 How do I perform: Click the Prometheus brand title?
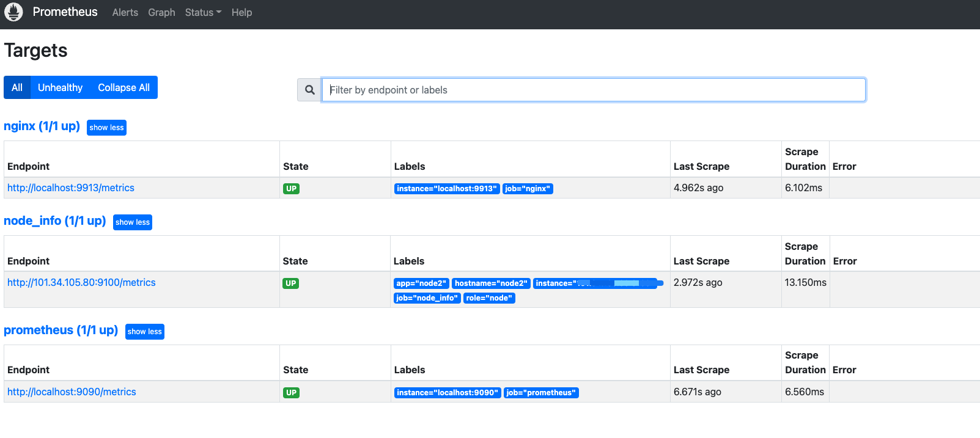[65, 12]
